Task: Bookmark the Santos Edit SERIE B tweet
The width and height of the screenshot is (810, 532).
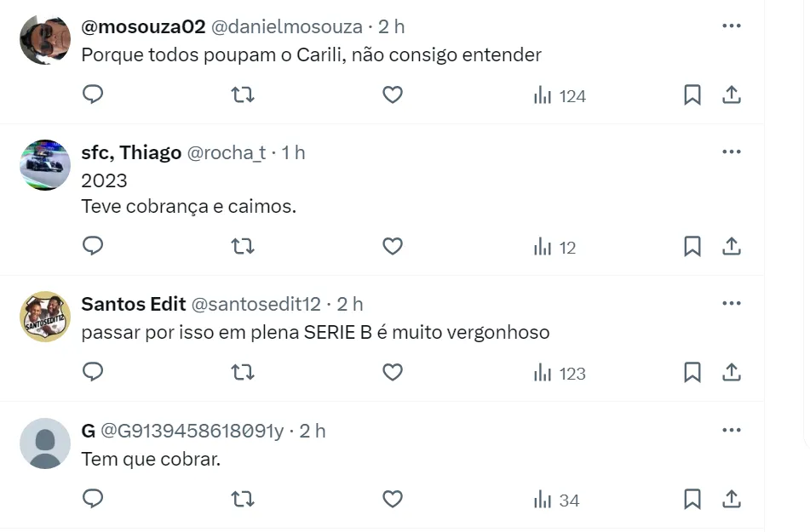Action: (x=692, y=373)
